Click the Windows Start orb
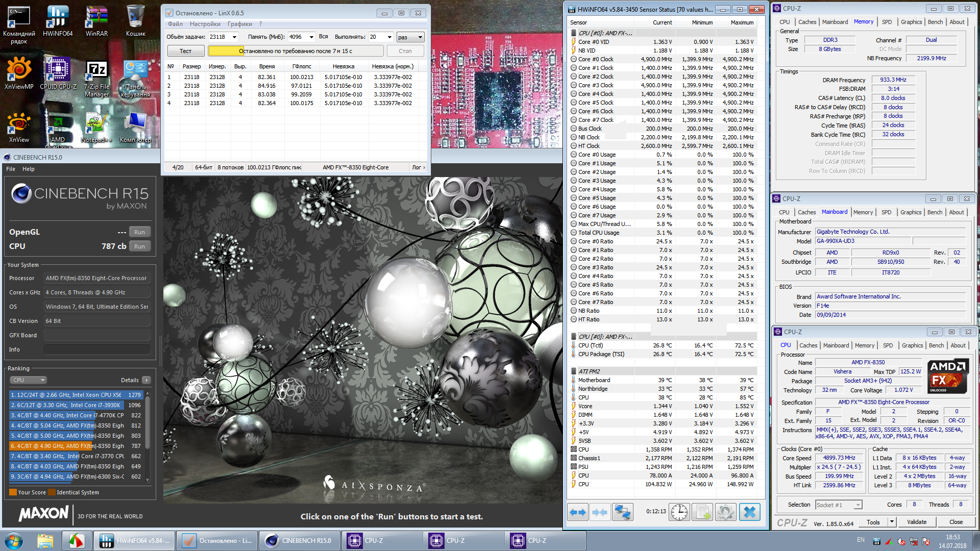980x551 pixels. point(14,541)
